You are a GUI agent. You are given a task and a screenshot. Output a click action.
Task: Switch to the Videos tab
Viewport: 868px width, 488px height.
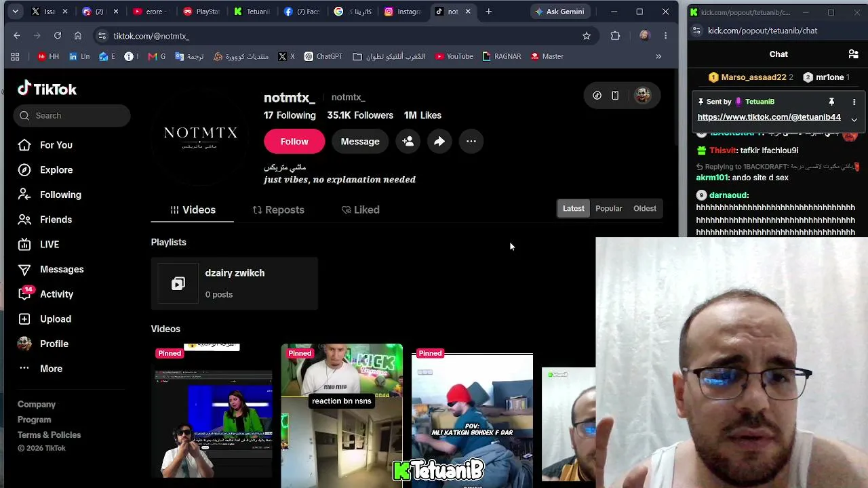193,210
